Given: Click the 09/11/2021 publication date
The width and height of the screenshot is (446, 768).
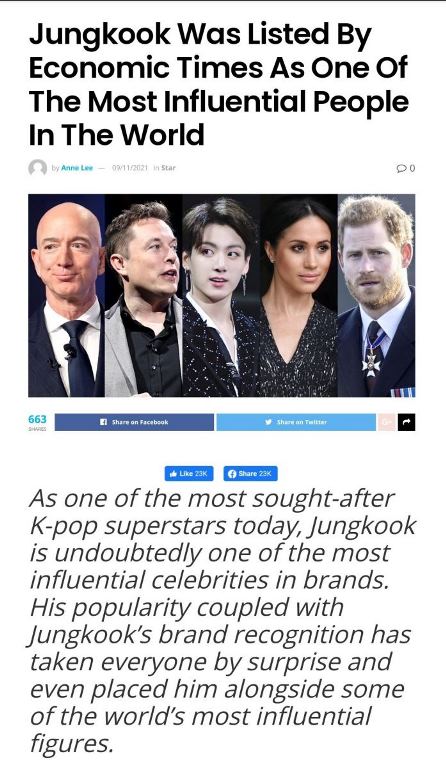Looking at the screenshot, I should point(130,168).
